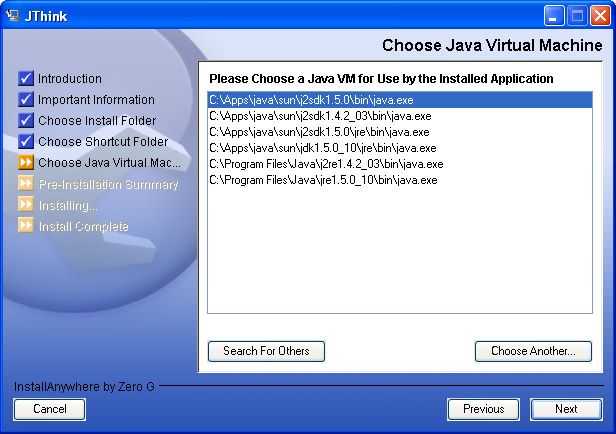Click the checkmark icon beside Choose Shortcut Folder
Screen dimensions: 616x434
26,141
